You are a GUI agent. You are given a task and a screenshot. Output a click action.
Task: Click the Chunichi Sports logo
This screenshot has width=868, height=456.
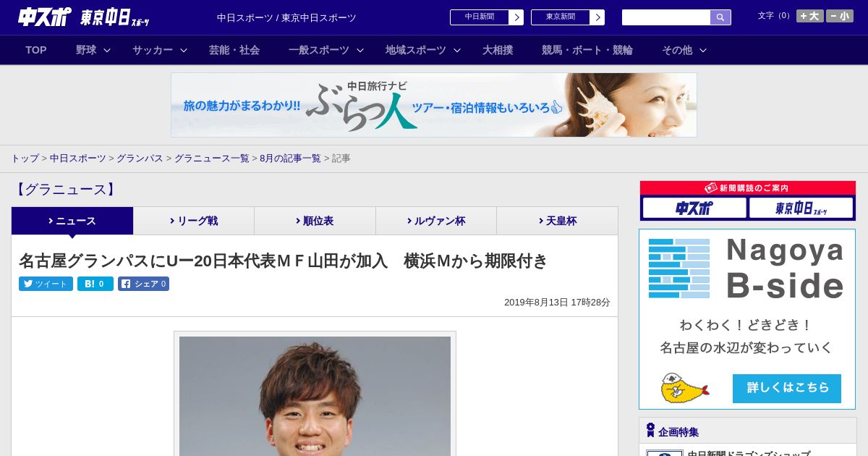tap(44, 17)
